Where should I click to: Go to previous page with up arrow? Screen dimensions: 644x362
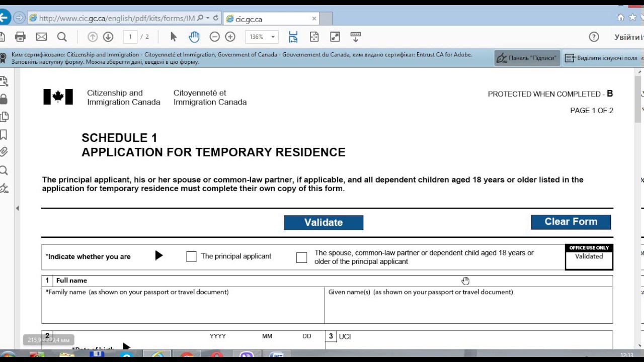point(93,37)
